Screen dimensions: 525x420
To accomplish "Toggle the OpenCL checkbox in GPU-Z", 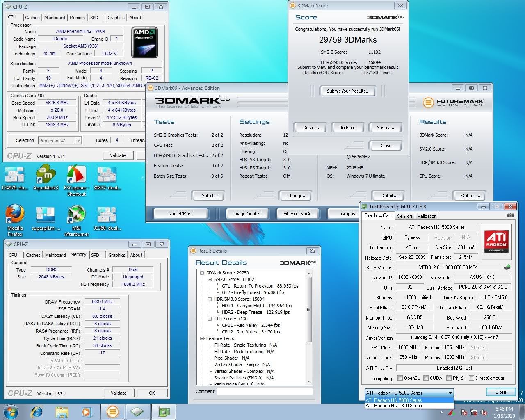I will (x=400, y=378).
